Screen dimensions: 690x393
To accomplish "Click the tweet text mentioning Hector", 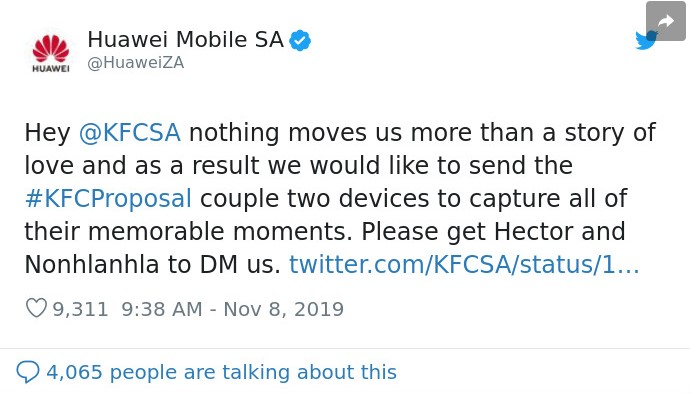I will point(325,231).
